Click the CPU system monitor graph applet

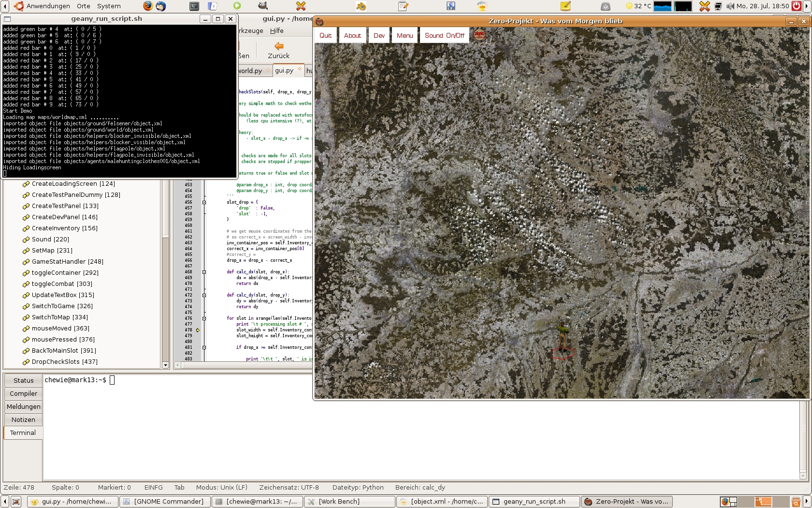[x=662, y=6]
